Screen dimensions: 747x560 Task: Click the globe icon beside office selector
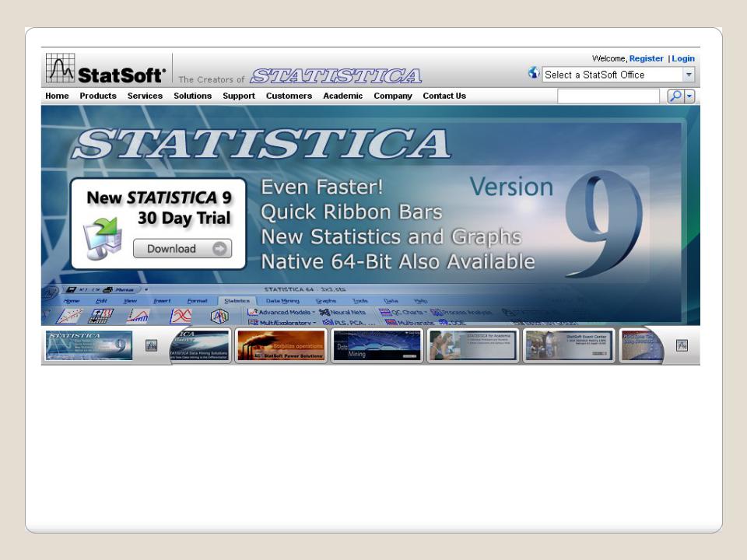[534, 73]
